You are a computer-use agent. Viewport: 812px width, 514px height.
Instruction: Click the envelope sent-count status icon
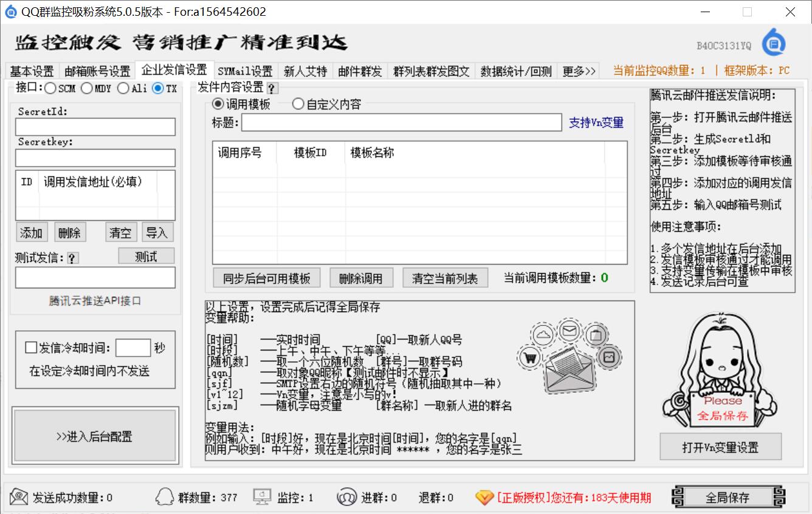(19, 497)
